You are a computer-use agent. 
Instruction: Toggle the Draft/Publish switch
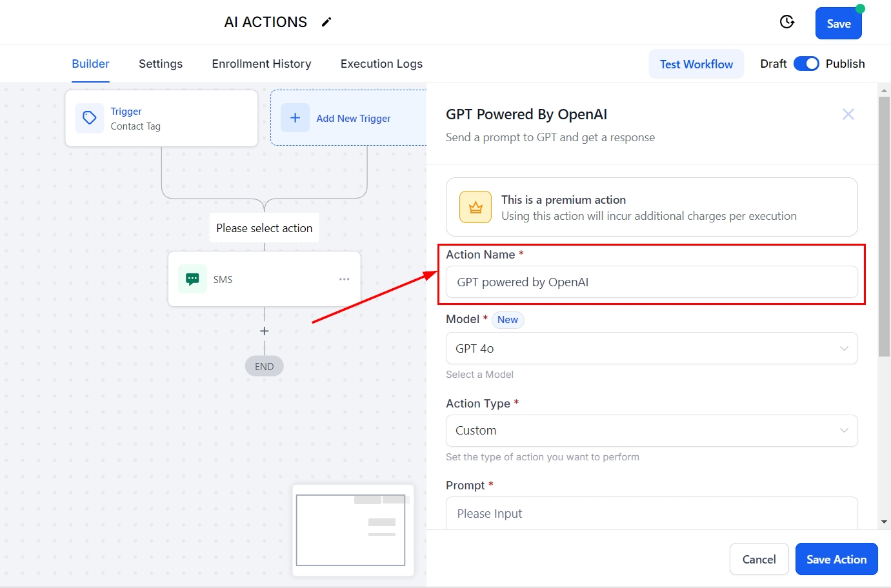tap(806, 64)
